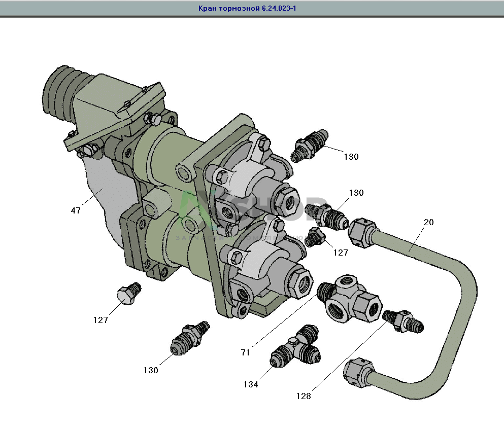Click part number label 47
Screen dimensions: 504x431
[x=76, y=210]
